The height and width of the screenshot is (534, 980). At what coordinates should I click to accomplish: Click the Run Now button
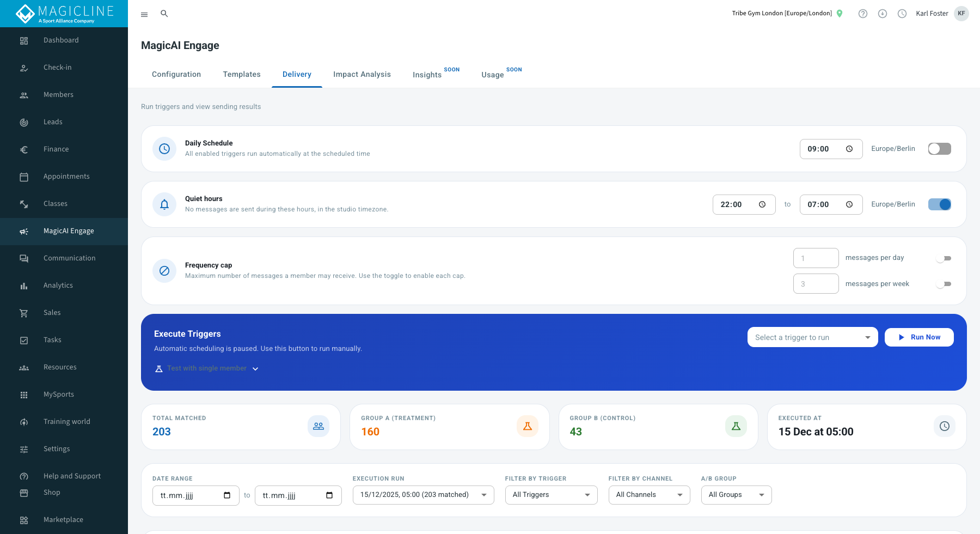pos(919,337)
